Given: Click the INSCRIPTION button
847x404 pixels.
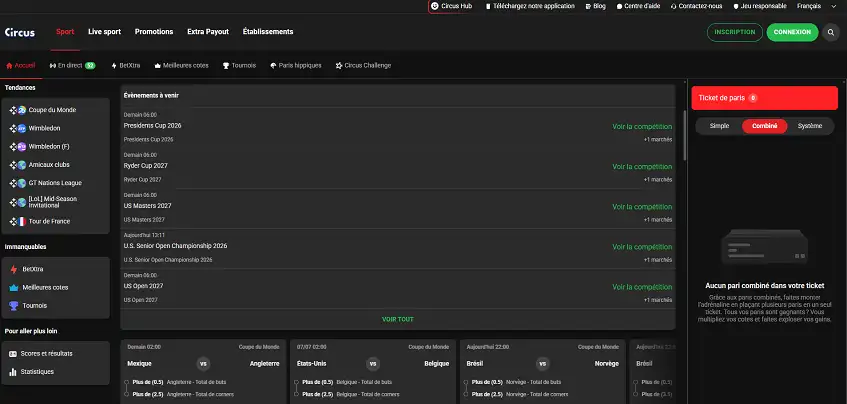Looking at the screenshot, I should [x=735, y=32].
